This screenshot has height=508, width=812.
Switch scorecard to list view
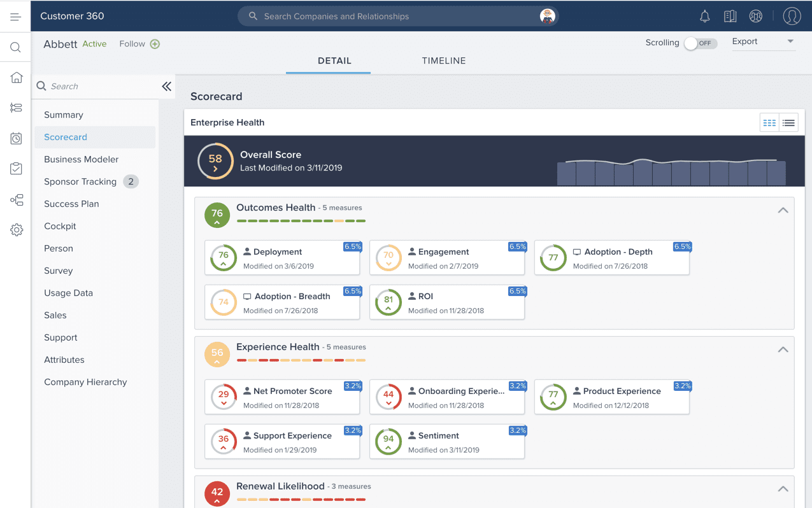point(788,123)
